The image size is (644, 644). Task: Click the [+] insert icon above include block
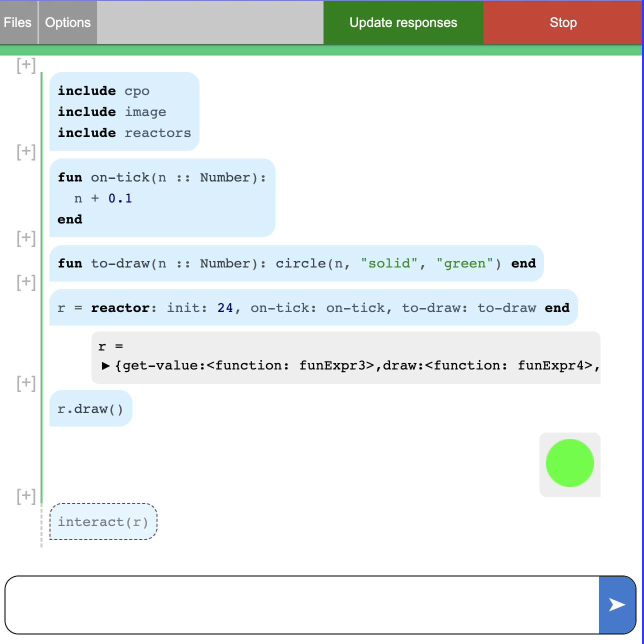pyautogui.click(x=26, y=65)
